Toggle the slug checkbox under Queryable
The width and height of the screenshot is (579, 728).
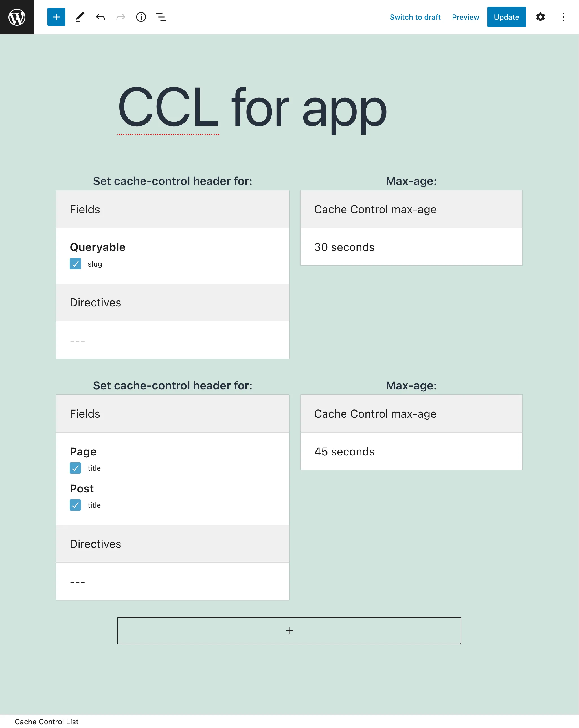click(75, 264)
